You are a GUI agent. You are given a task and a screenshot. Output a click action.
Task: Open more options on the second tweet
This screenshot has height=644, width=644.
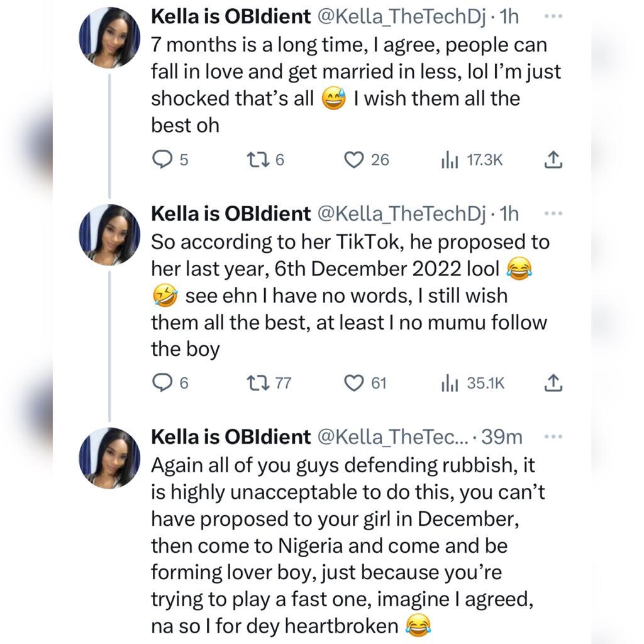pos(553,214)
